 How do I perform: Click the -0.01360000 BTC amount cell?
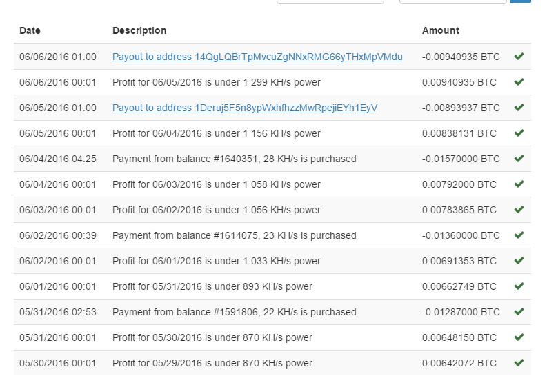tap(461, 235)
